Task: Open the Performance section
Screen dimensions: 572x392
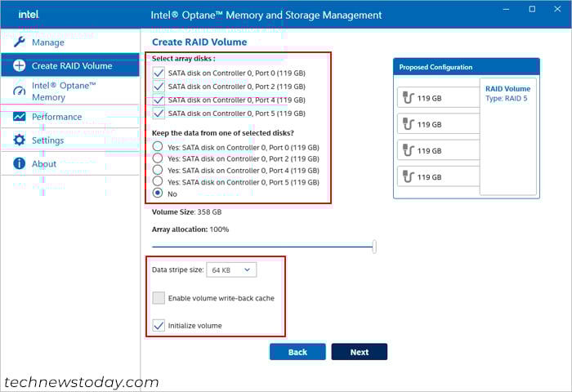Action: pyautogui.click(x=70, y=117)
